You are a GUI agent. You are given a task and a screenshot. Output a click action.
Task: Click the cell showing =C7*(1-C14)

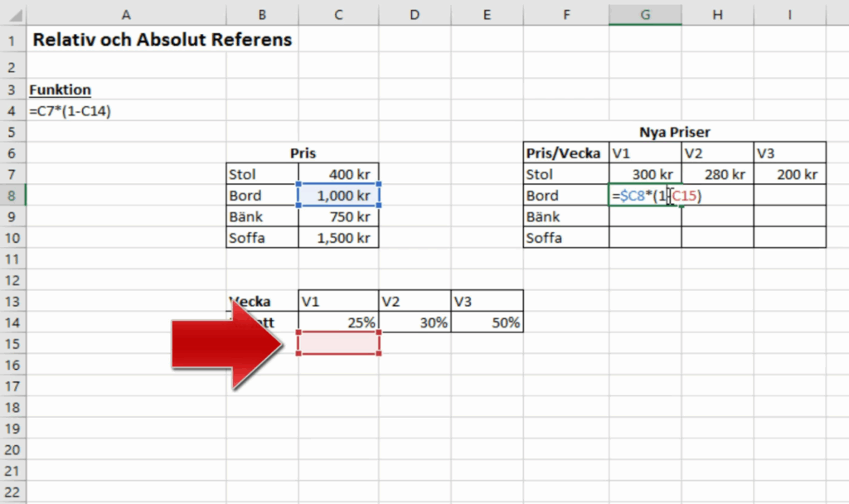(x=70, y=111)
